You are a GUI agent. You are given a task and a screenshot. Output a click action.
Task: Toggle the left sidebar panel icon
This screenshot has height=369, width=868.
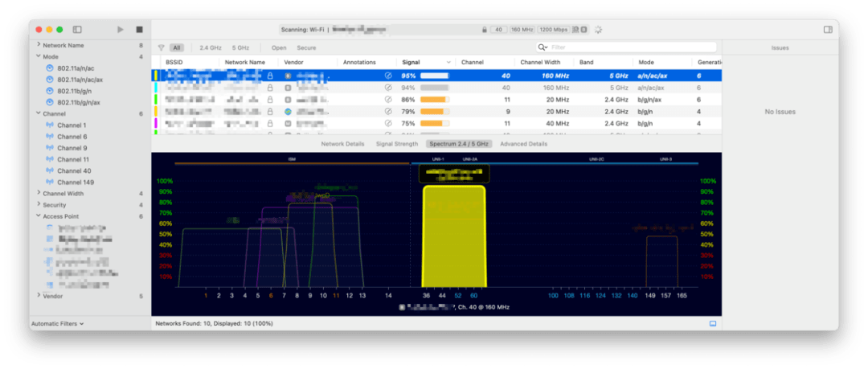point(77,30)
